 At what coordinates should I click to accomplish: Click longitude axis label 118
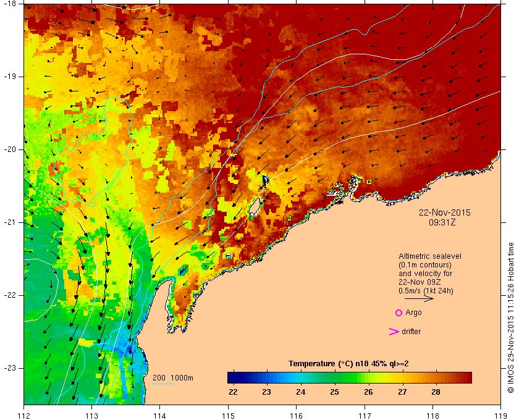tap(432, 416)
